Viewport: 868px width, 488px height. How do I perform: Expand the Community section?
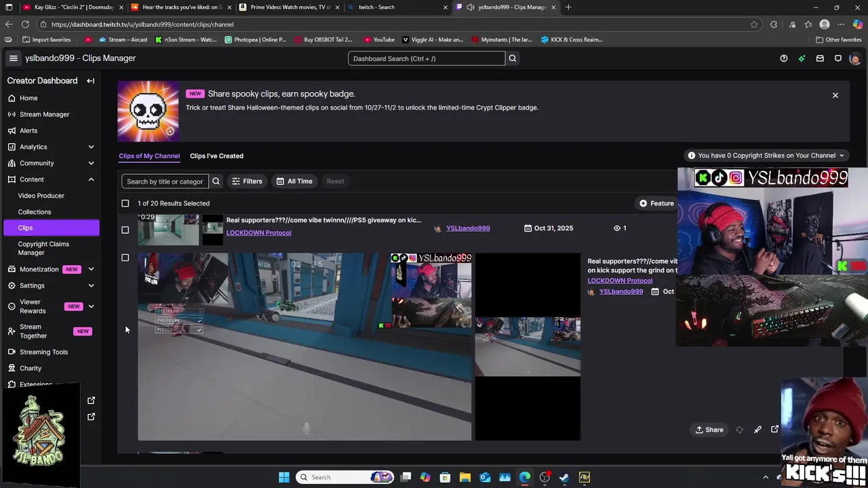click(91, 163)
